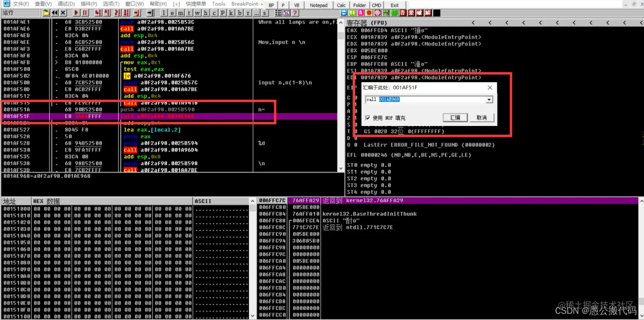Click the Execute till return icon

coord(137,12)
